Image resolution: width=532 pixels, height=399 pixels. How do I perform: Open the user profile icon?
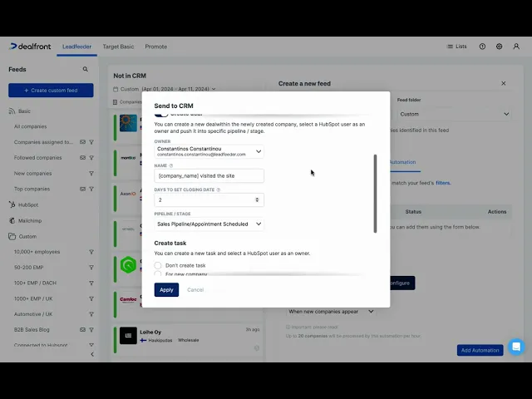(x=516, y=47)
